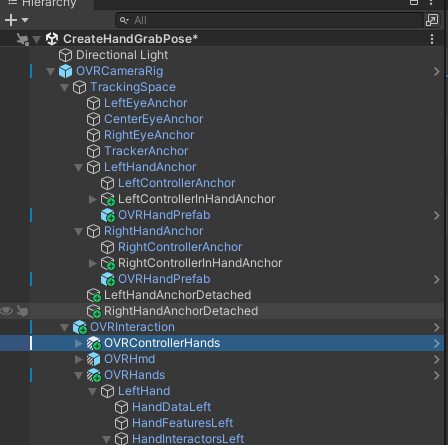Collapse the OVRHands foldout
Viewport: 448px width, 445px height.
click(x=79, y=376)
